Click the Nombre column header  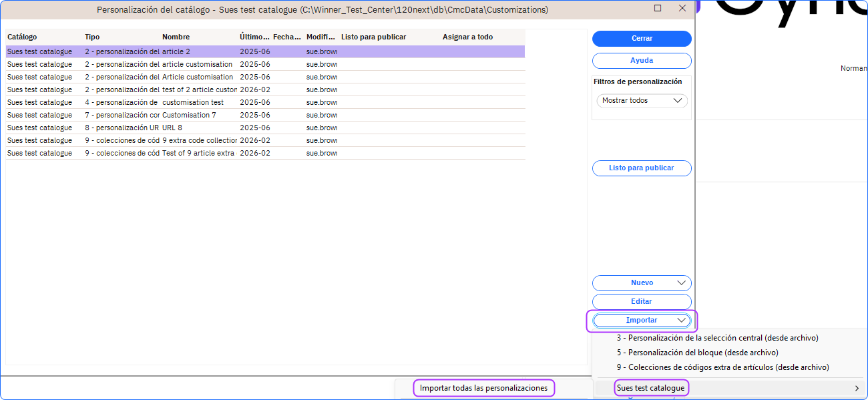[176, 37]
